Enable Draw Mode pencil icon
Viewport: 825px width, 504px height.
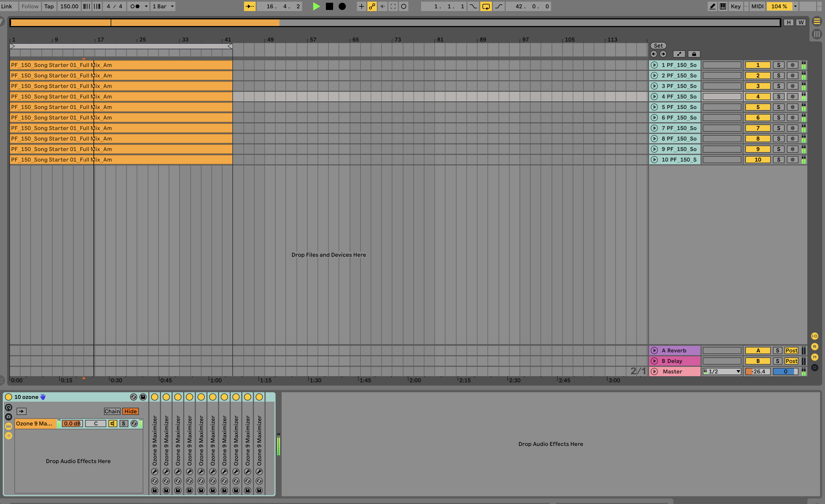click(x=712, y=6)
